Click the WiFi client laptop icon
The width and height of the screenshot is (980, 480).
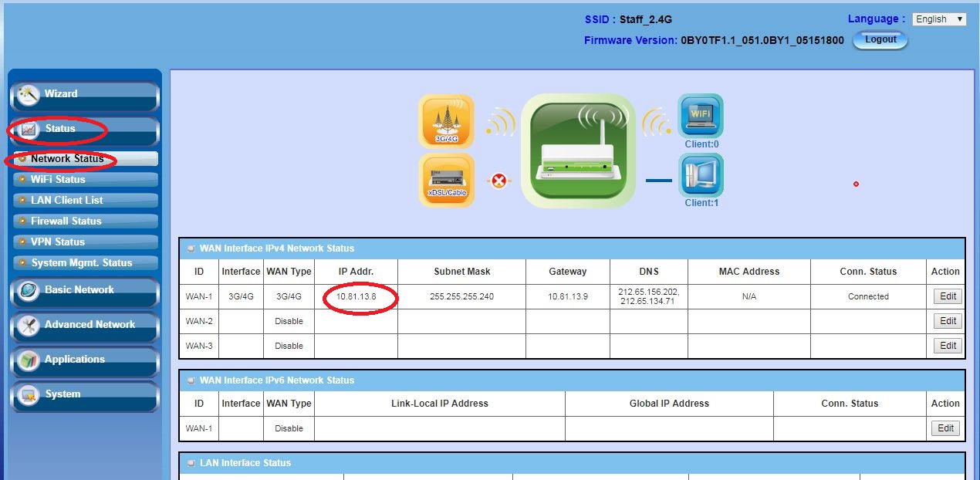(x=701, y=116)
